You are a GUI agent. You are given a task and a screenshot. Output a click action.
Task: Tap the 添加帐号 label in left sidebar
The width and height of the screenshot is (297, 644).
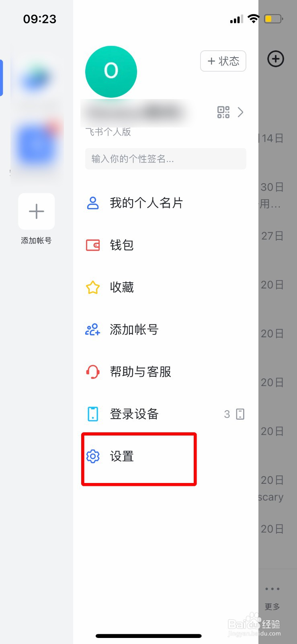tap(36, 241)
